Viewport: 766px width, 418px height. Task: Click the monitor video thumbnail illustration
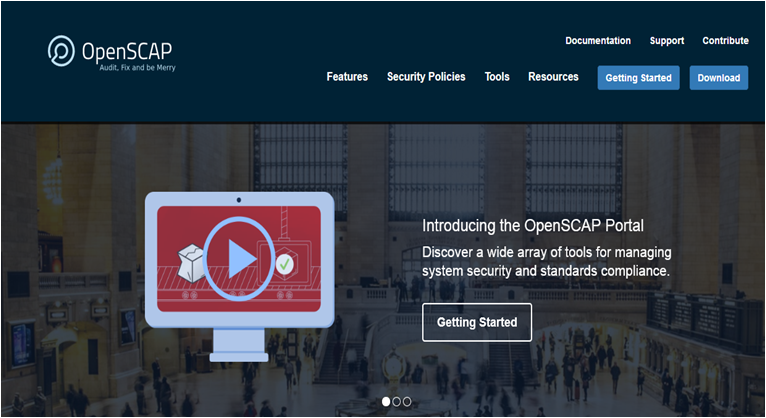point(239,276)
